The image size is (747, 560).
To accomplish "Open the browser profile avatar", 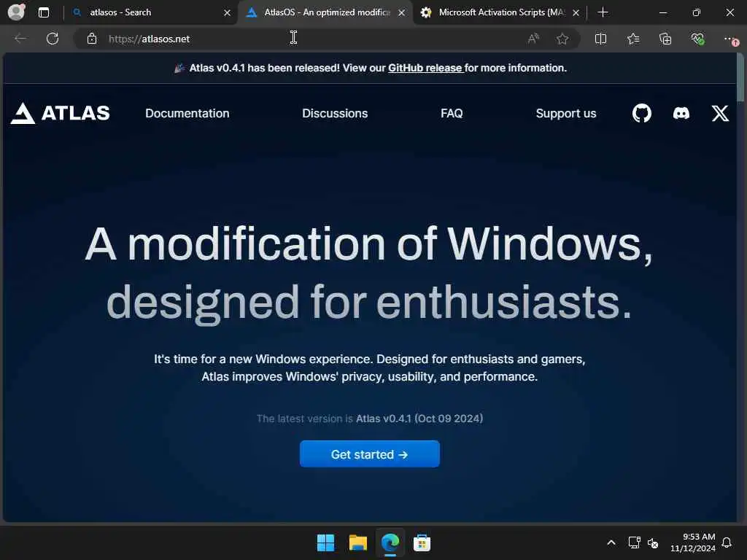I will tap(16, 12).
